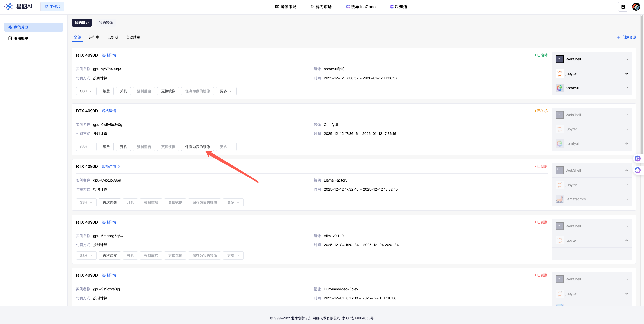Open 规格详情 chevron of the first RTX 4090D
This screenshot has width=644, height=324.
119,55
